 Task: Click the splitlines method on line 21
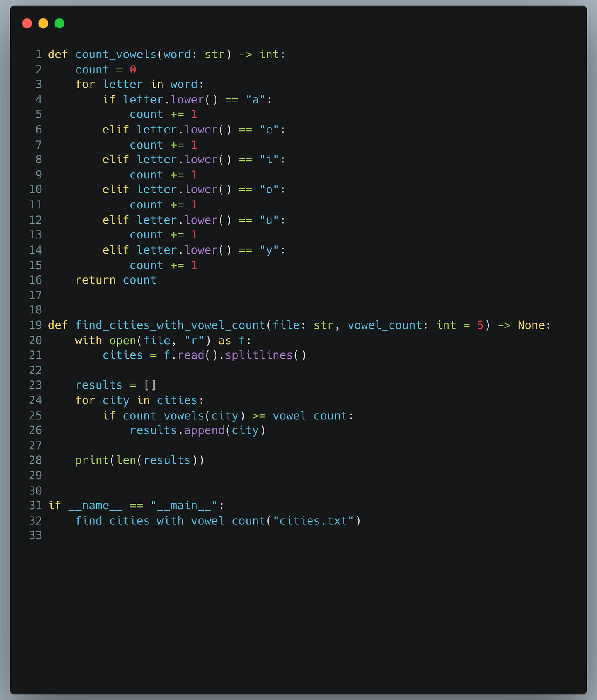[x=259, y=355]
